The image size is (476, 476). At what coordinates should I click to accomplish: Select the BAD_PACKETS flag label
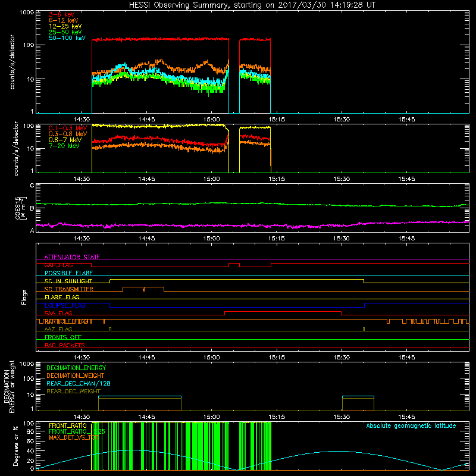pyautogui.click(x=65, y=345)
